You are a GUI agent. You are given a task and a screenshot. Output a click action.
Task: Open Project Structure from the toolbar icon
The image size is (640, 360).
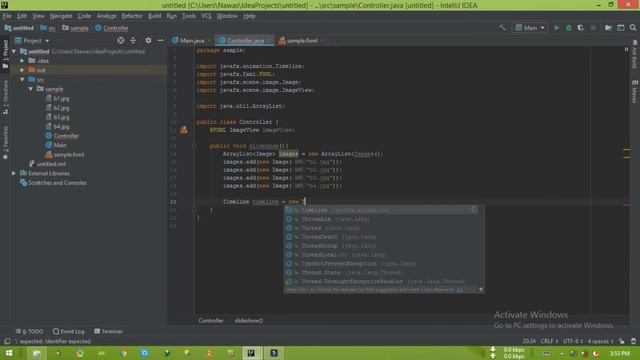(x=608, y=28)
